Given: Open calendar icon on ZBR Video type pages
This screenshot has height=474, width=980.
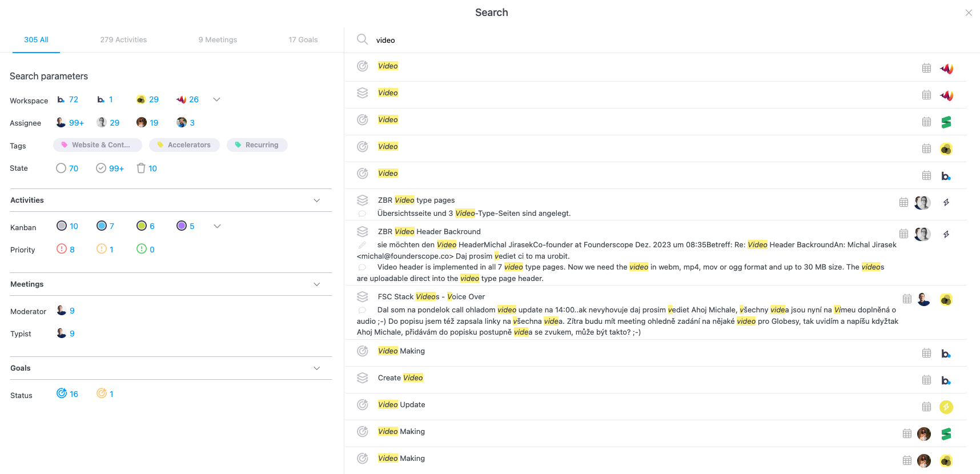Looking at the screenshot, I should pyautogui.click(x=903, y=202).
